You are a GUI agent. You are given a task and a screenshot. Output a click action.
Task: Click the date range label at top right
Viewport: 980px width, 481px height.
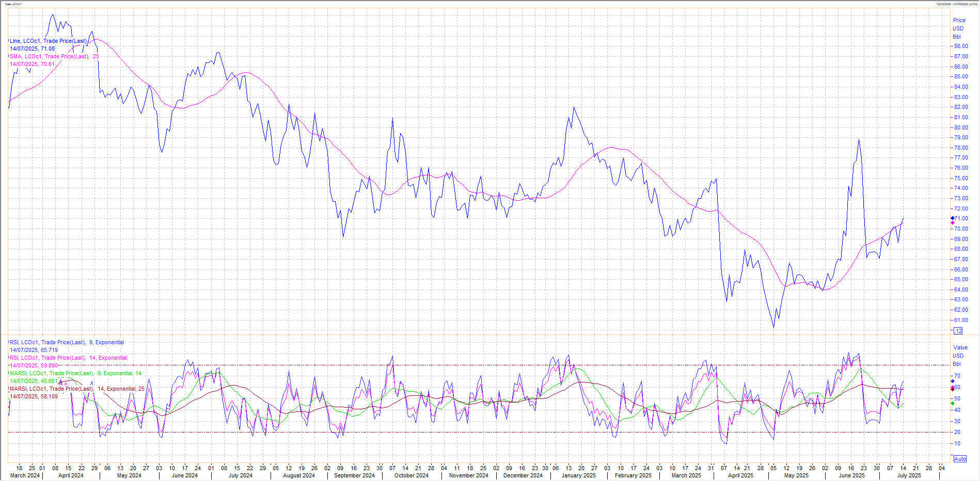(x=956, y=4)
